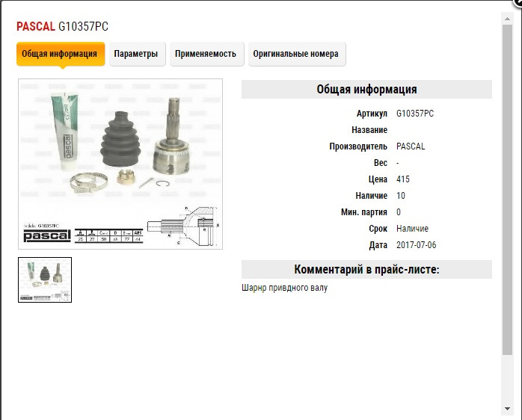The image size is (522, 420).
Task: Click the Вес label
Action: tap(381, 163)
